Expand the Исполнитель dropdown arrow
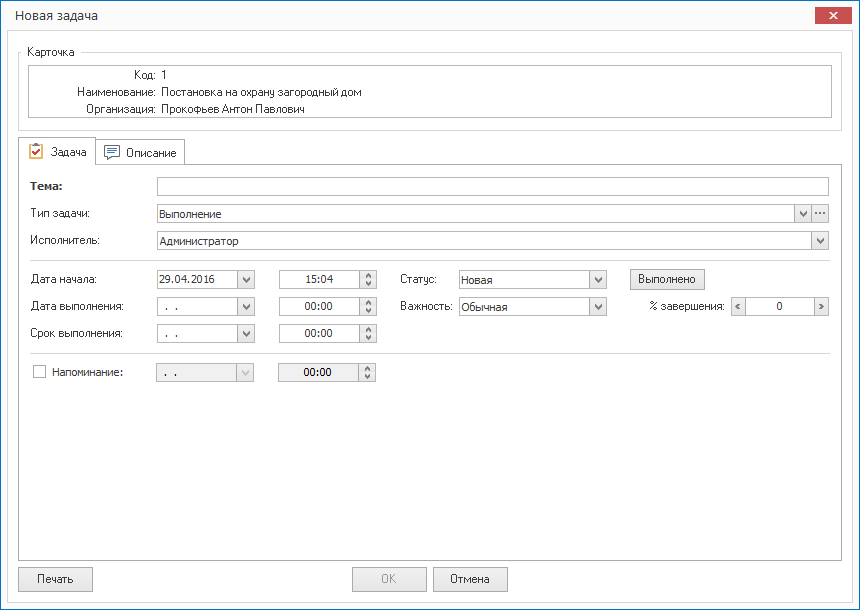 [x=820, y=241]
